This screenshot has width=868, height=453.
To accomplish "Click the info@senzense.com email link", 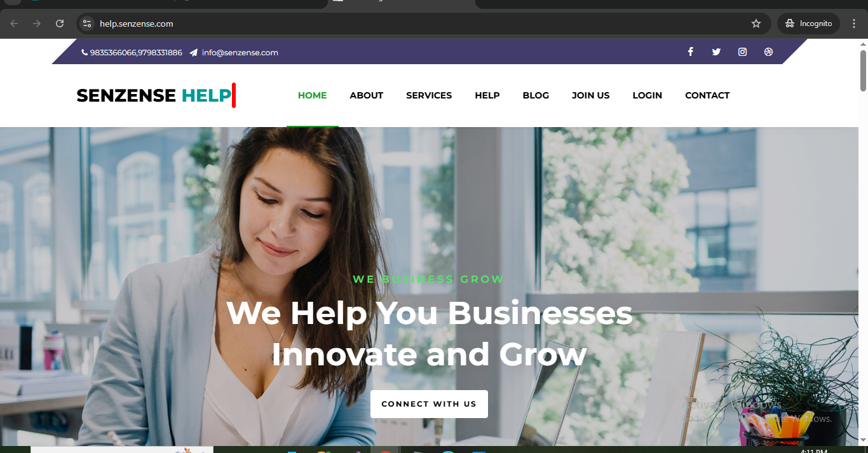I will pos(240,53).
